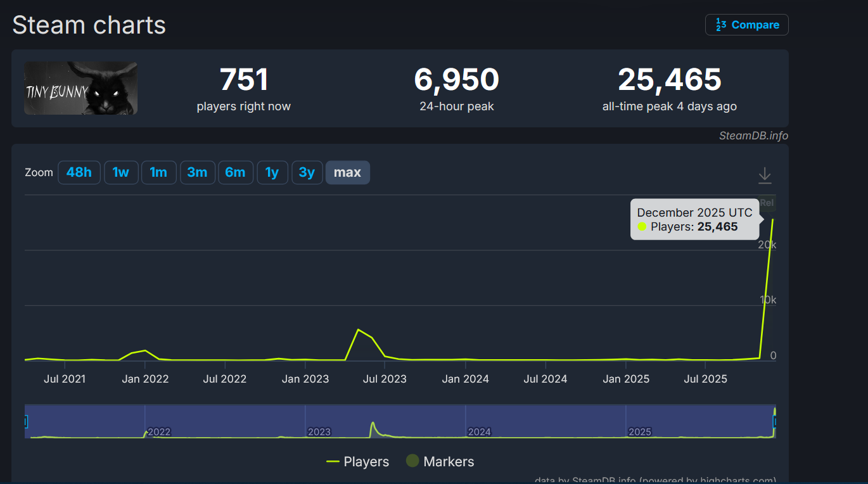Viewport: 868px width, 484px height.
Task: Click the tooltip's Players: 25,465 line
Action: pyautogui.click(x=688, y=227)
